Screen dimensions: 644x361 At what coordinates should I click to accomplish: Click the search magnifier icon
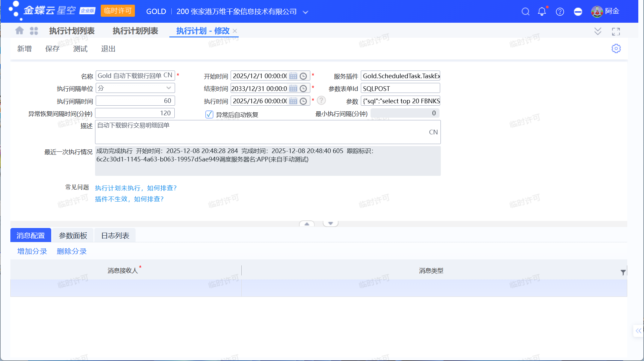[x=526, y=12]
